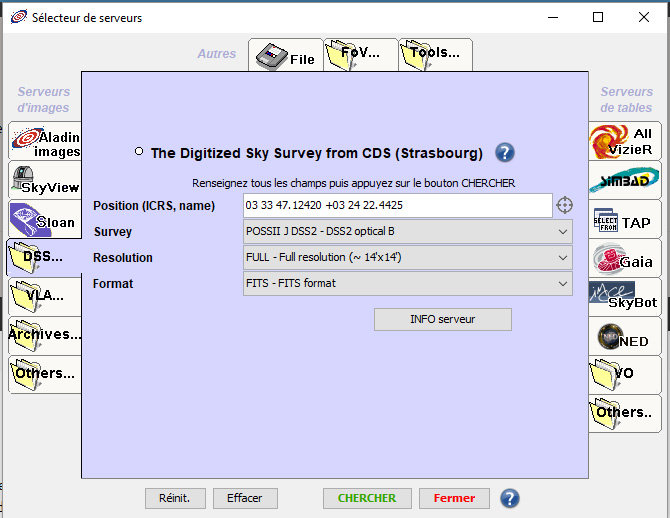Image resolution: width=670 pixels, height=518 pixels.
Task: Open the Aladin images server
Action: click(x=45, y=141)
